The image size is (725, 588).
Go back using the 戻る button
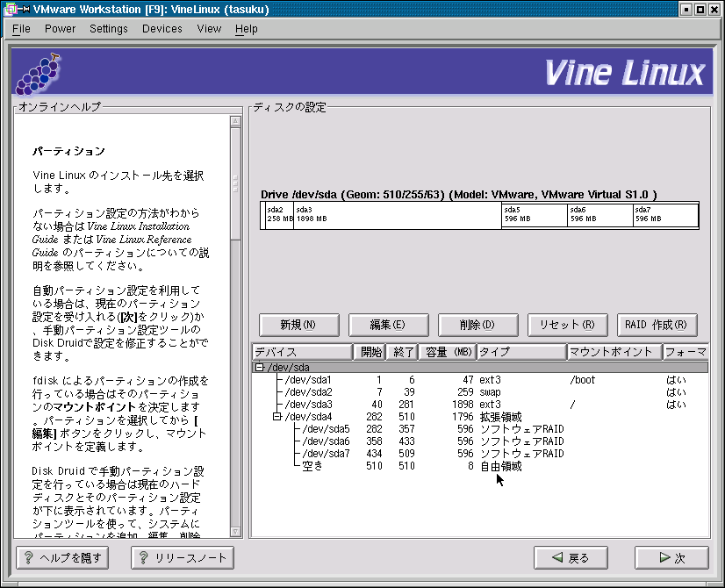pos(571,558)
